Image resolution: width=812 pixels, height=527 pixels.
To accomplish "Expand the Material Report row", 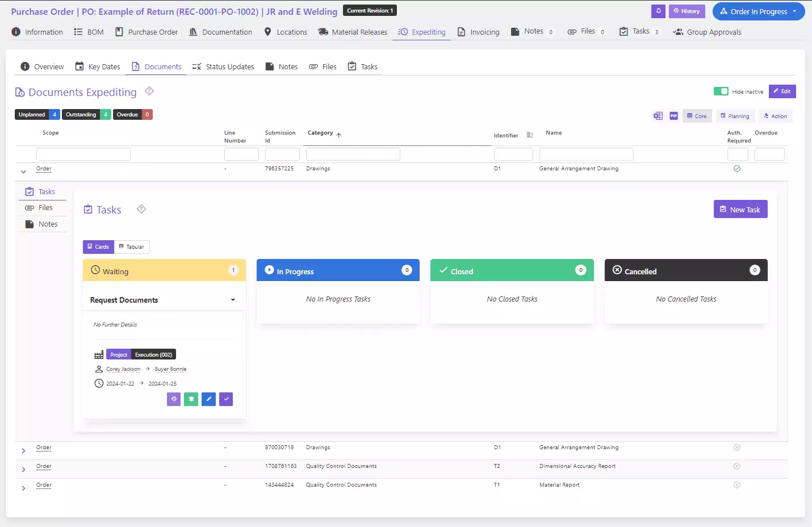I will coord(23,488).
